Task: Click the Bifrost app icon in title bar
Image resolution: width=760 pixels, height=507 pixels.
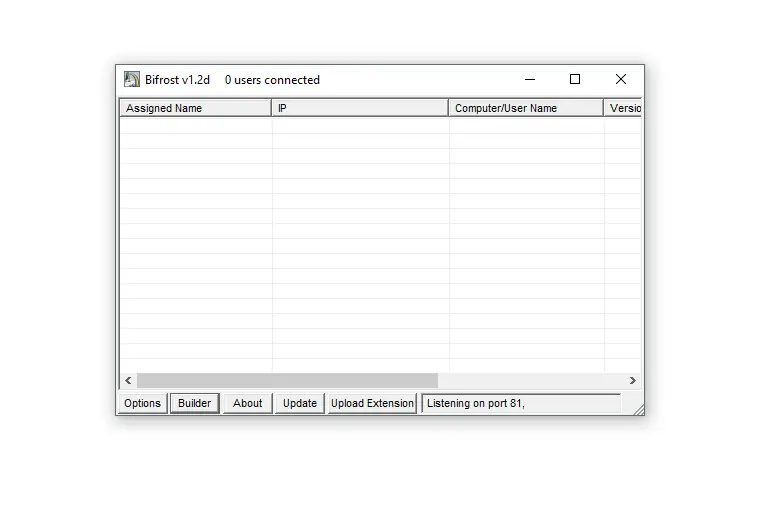Action: 131,79
